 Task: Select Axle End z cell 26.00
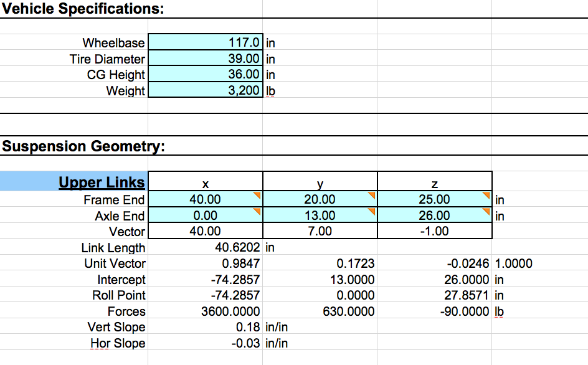click(435, 215)
